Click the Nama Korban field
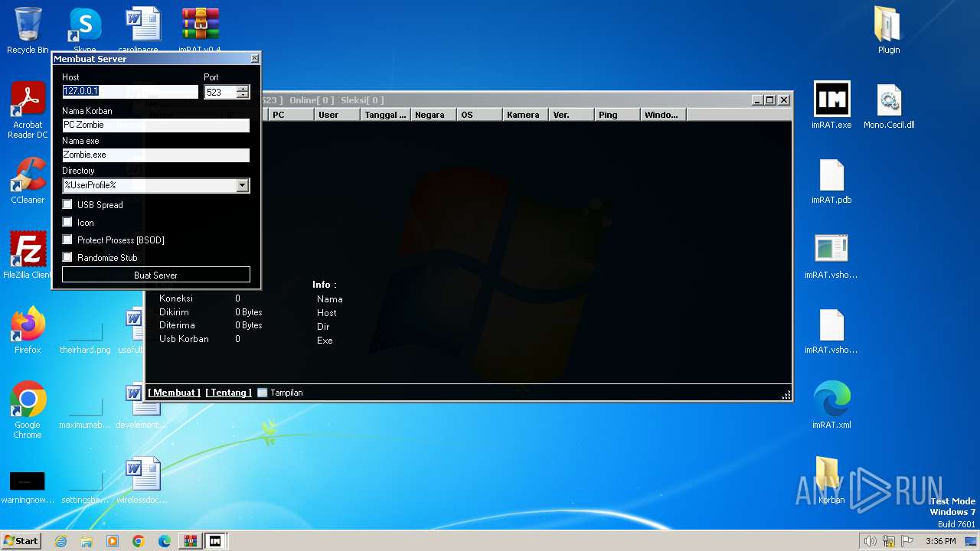980x551 pixels. pyautogui.click(x=156, y=125)
